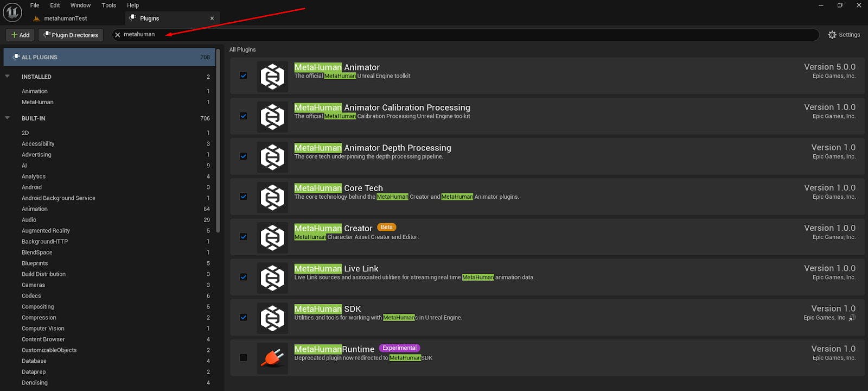The image size is (868, 391).
Task: Click the MetaHumanRuntime plug icon
Action: click(272, 358)
